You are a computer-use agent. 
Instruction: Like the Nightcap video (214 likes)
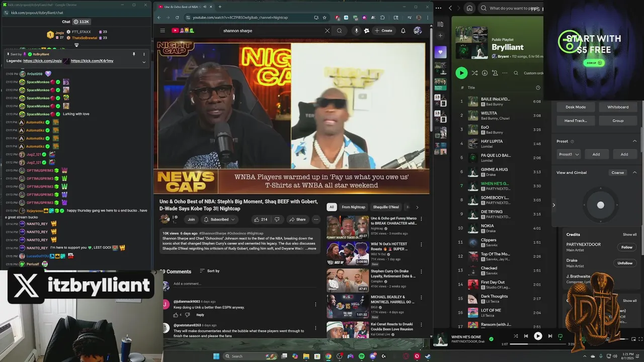(x=260, y=219)
